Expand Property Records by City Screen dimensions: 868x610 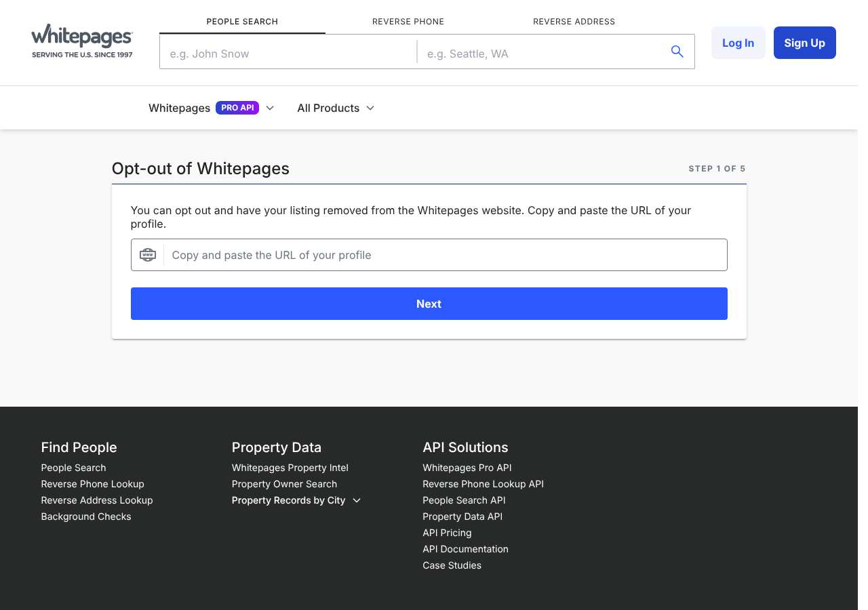point(296,500)
